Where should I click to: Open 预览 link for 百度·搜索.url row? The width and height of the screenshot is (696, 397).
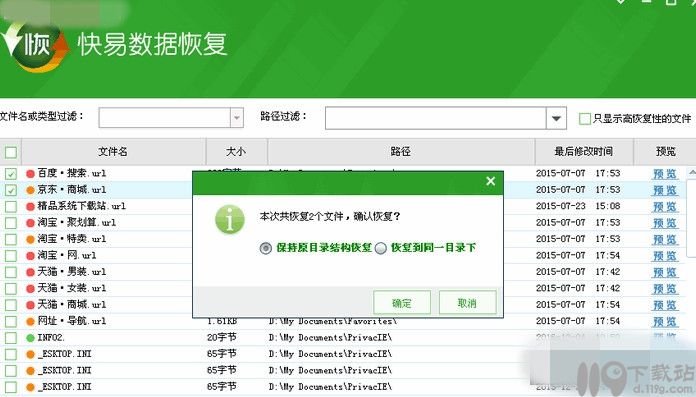(x=665, y=174)
